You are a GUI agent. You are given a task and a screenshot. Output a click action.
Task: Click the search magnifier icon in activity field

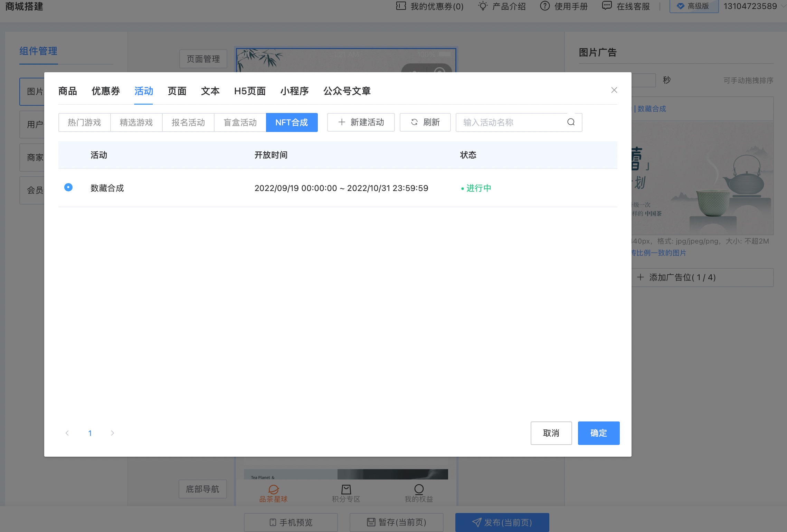(571, 122)
